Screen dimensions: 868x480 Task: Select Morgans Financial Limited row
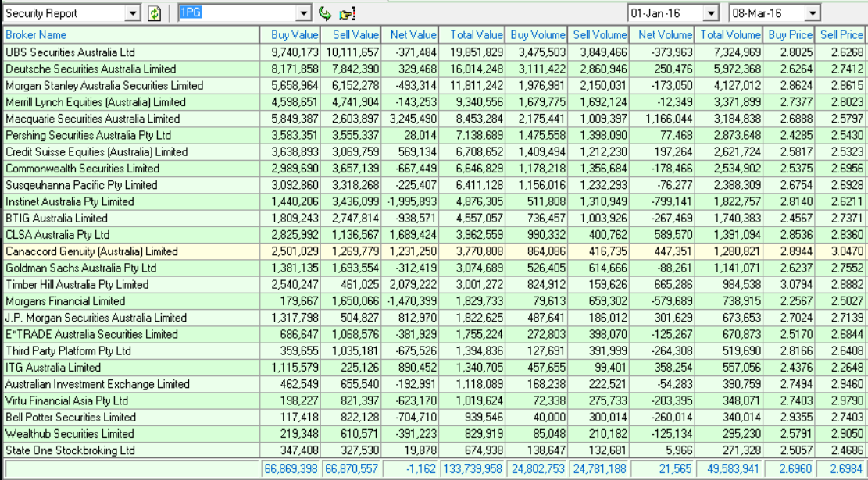[x=434, y=301]
